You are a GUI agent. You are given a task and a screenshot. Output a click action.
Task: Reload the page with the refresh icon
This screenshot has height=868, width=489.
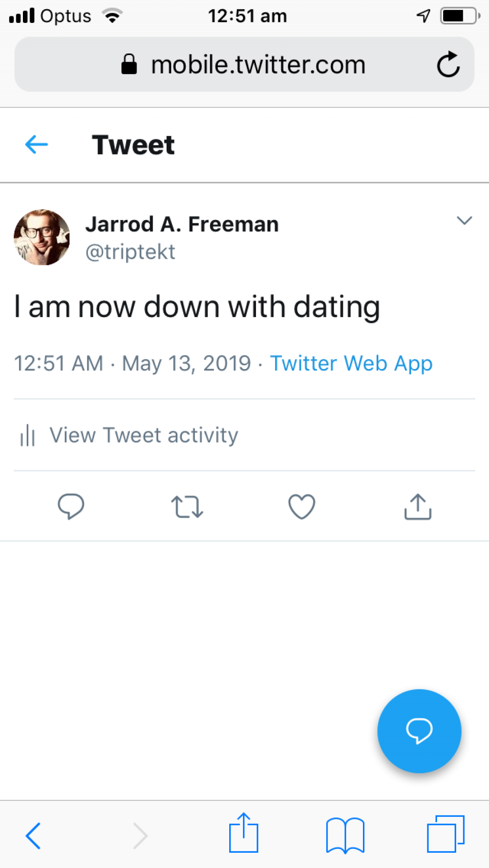(x=448, y=64)
